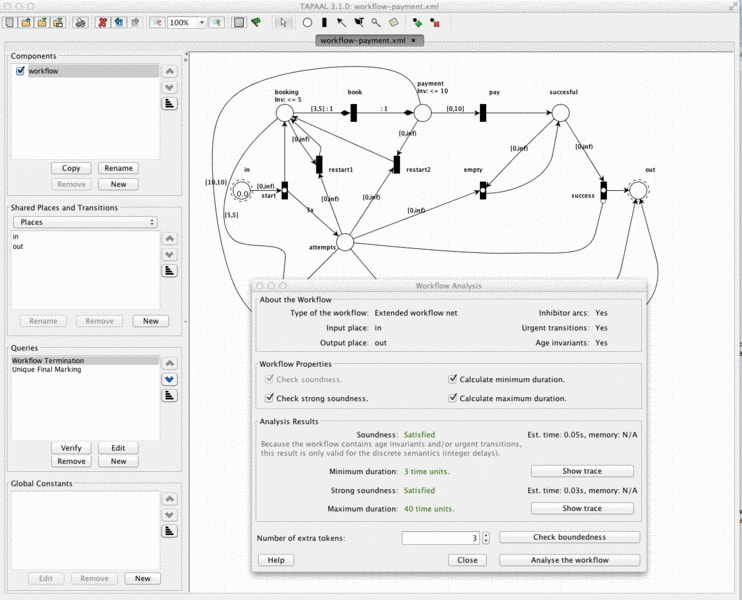Uncheck the workflow component checkbox
This screenshot has width=742, height=600.
click(x=20, y=71)
